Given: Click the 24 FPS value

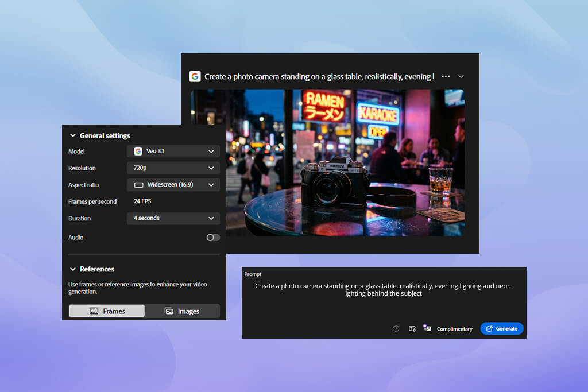Looking at the screenshot, I should pos(142,201).
